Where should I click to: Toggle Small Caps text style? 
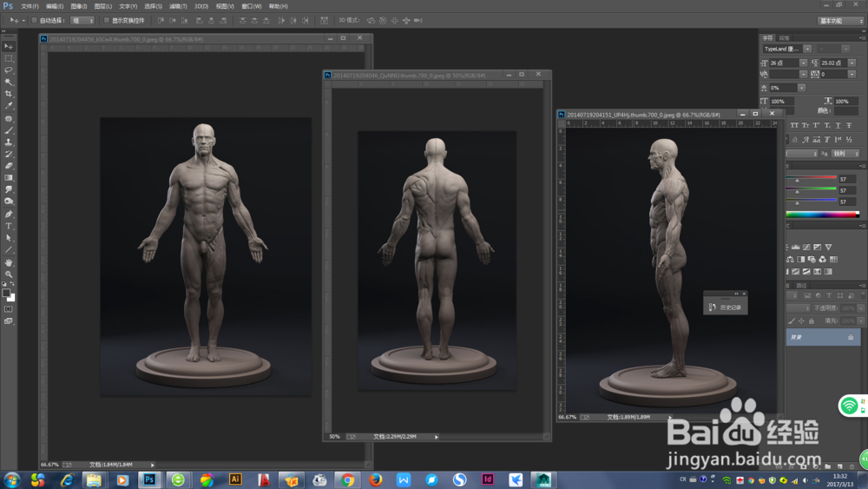click(806, 126)
